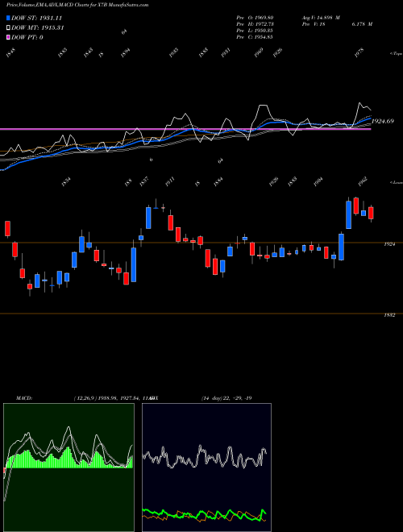Click the '6.178 M' volume value
This screenshot has width=403, height=532.
tap(361, 24)
